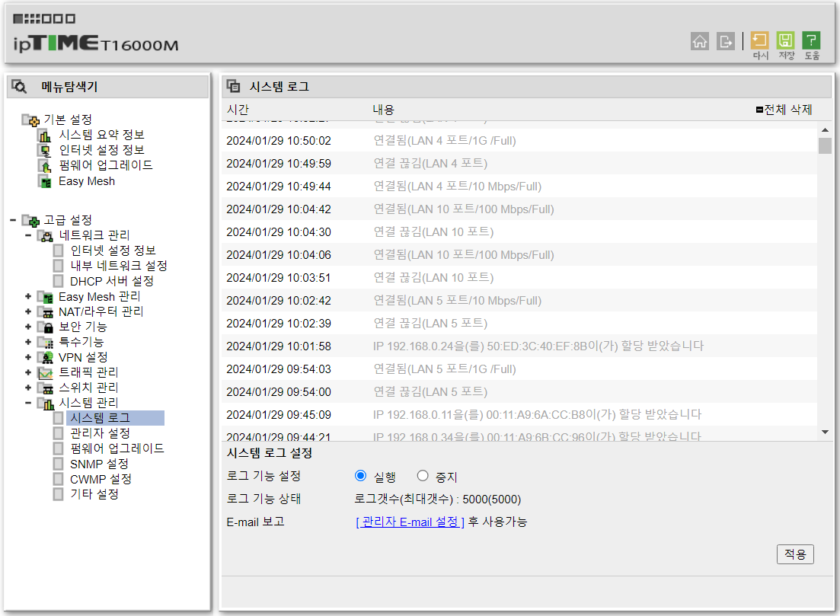Select the 192.168.0.24 IP assignment log entry
The height and width of the screenshot is (616, 840).
(519, 346)
